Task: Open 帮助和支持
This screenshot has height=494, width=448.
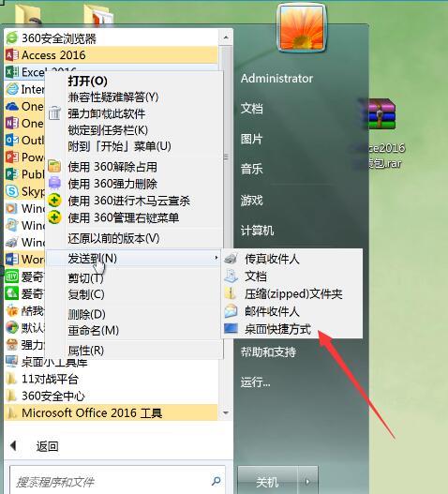Action: point(268,352)
